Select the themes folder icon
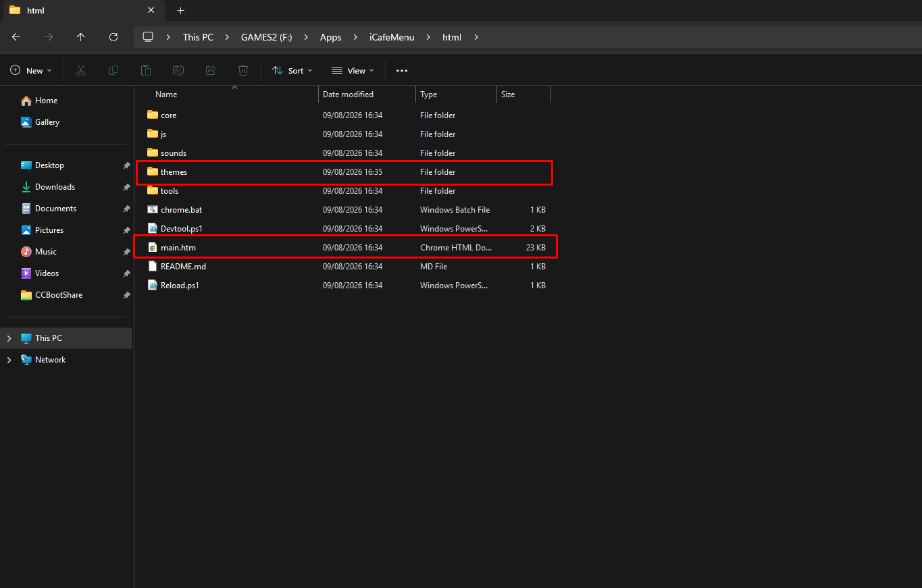 point(153,172)
